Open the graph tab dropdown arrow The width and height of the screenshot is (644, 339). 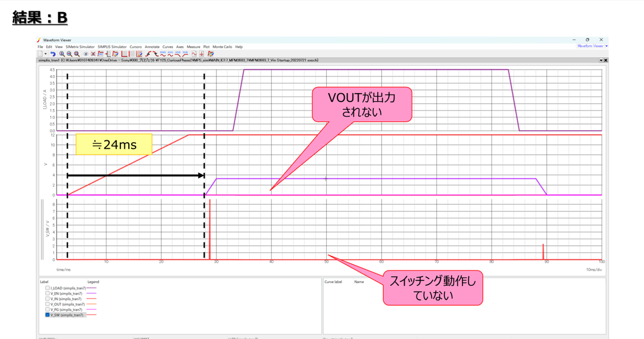[601, 60]
